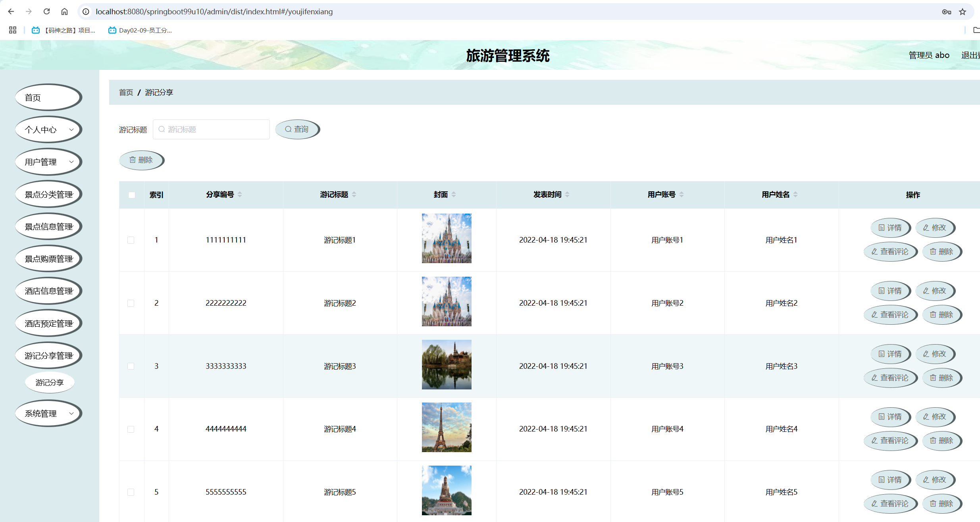Click 查看评论 for 游记标题2
Image resolution: width=980 pixels, height=522 pixels.
click(890, 315)
